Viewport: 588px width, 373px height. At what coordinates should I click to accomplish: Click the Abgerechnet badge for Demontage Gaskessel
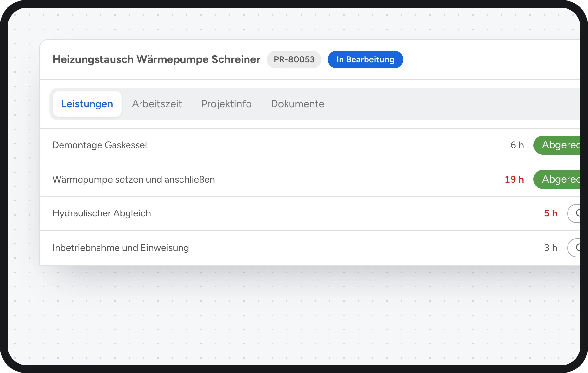pos(557,145)
